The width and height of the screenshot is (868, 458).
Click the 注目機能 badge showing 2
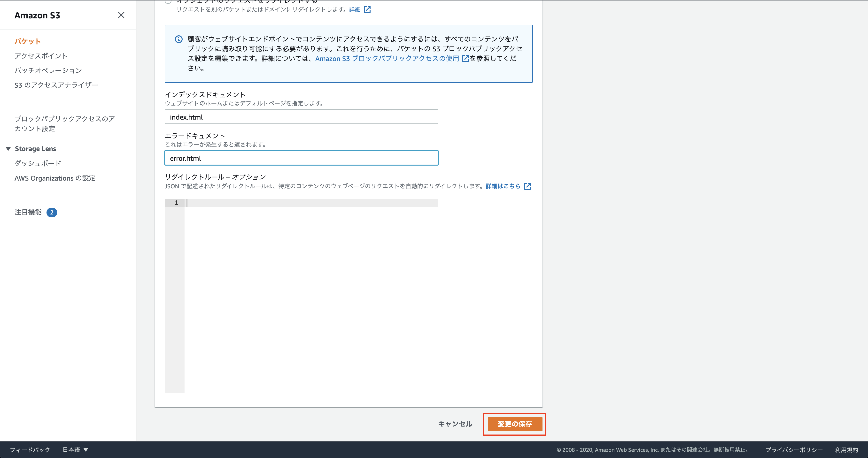coord(52,213)
